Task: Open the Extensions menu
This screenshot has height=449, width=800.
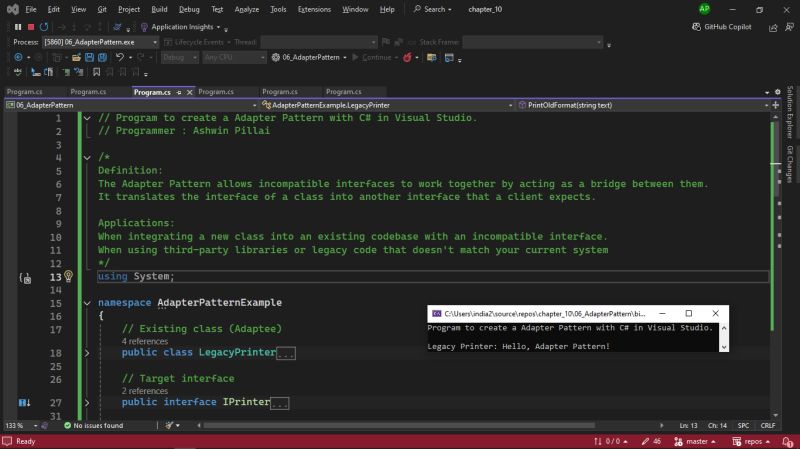Action: point(314,9)
